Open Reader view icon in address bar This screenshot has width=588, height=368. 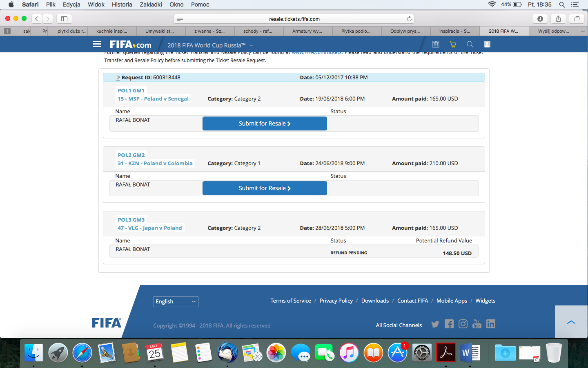(180, 19)
